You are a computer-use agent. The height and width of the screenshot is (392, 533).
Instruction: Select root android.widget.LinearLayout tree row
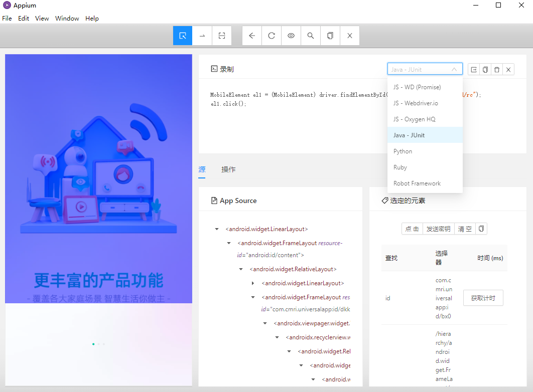pos(266,229)
